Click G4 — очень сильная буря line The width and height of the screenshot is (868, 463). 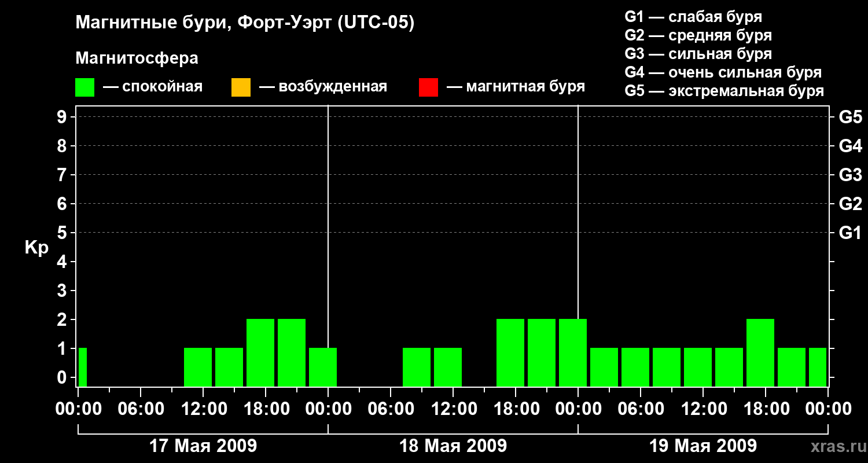click(x=723, y=72)
